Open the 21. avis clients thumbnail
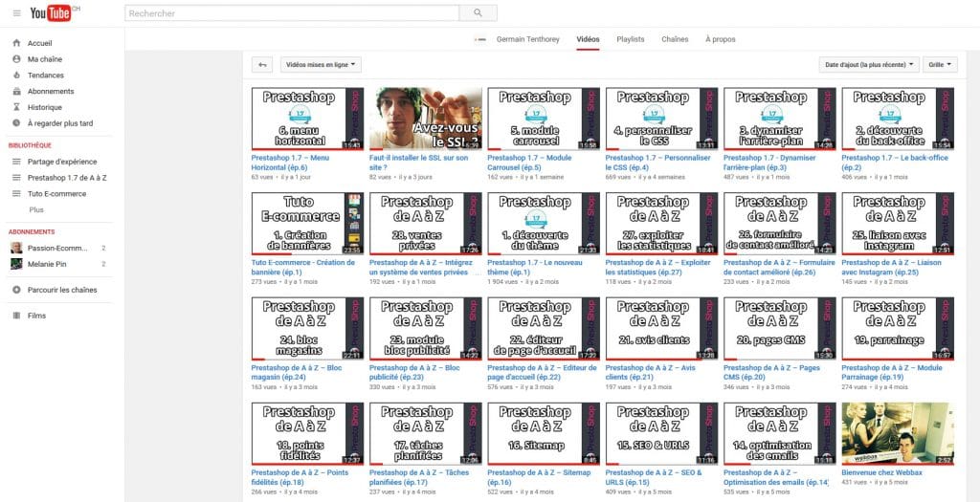This screenshot has height=502, width=980. tap(661, 329)
